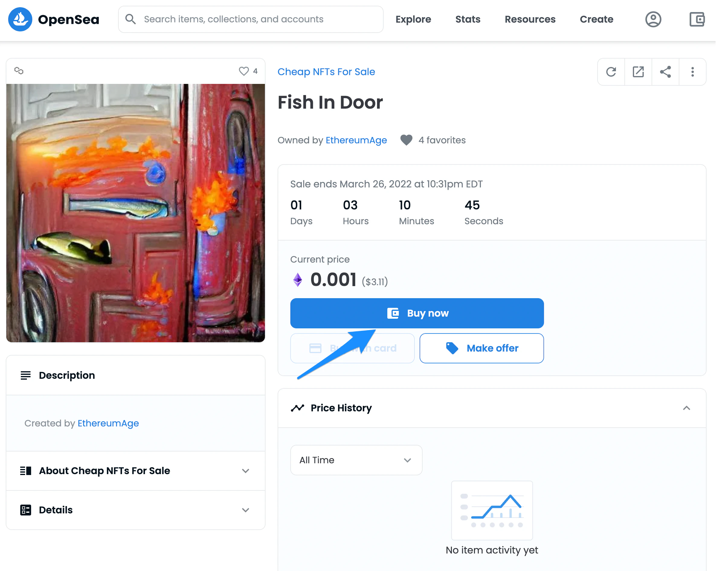
Task: Open the Stats menu
Action: pos(468,19)
